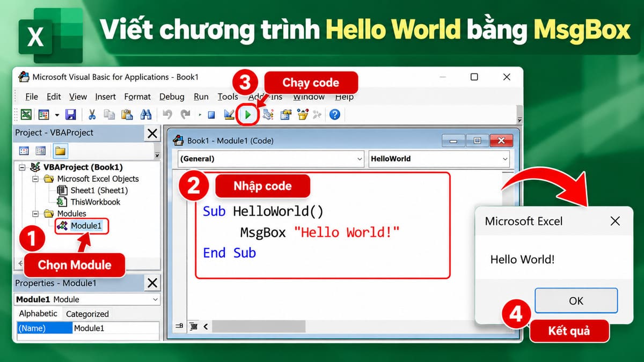644x362 pixels.
Task: Click the code pane scroll left arrow
Action: [205, 326]
